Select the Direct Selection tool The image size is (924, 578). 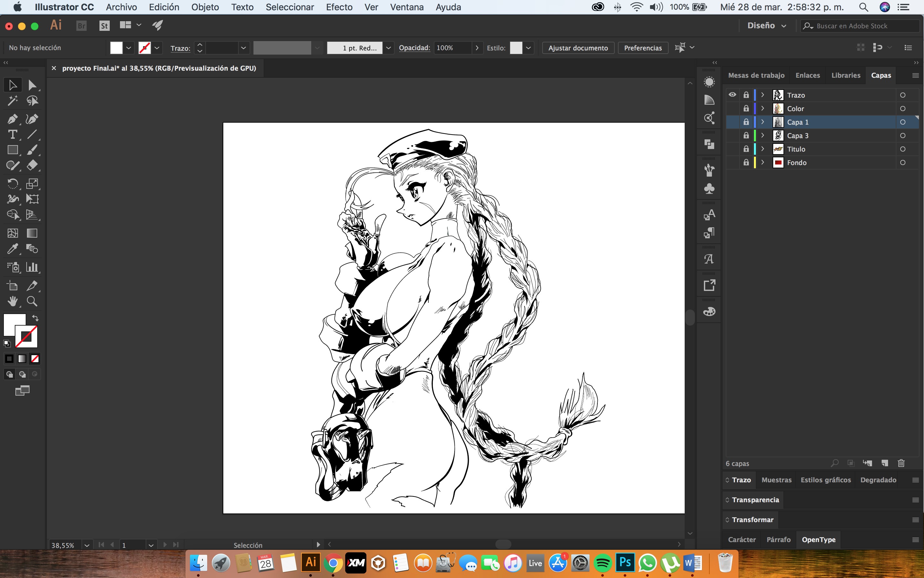32,85
